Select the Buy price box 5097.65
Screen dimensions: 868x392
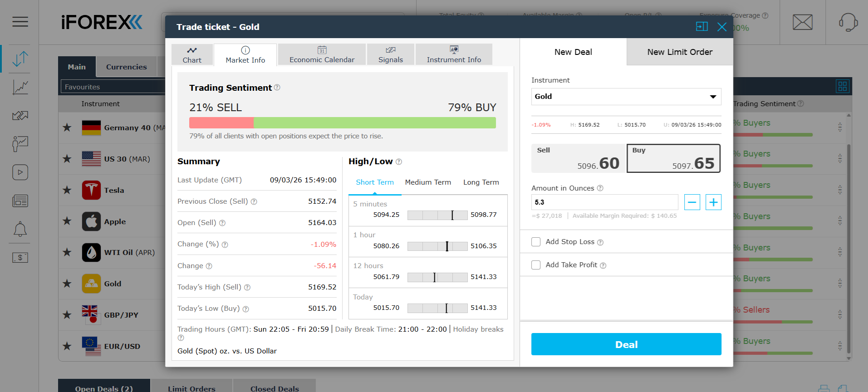673,158
